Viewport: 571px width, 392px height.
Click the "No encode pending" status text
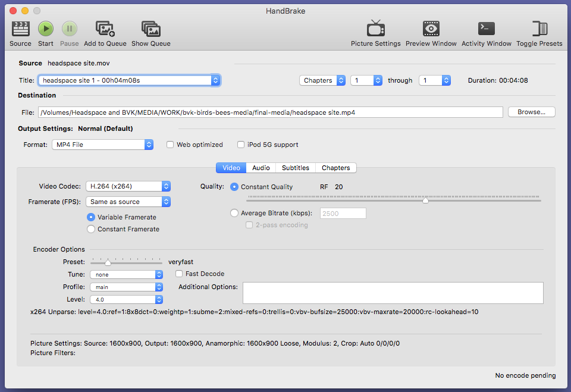coord(525,375)
